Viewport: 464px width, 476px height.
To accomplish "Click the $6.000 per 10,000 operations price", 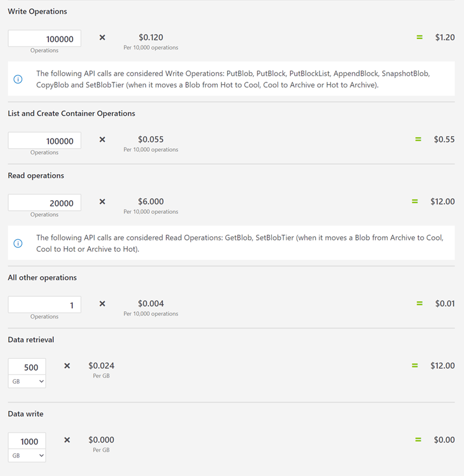I will point(151,201).
